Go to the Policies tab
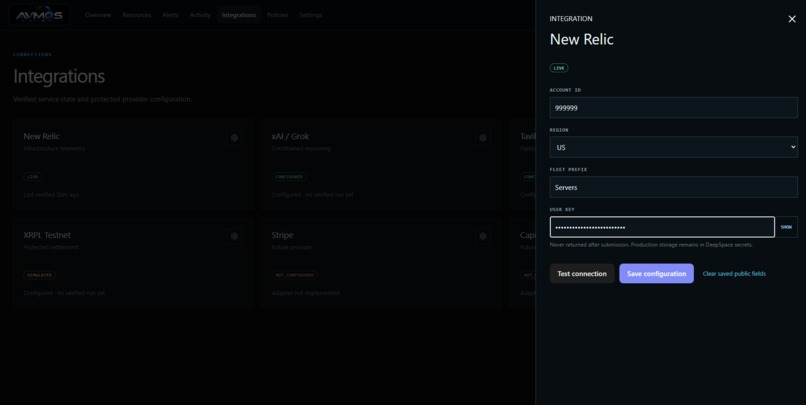Screen dimensions: 806x405 (x=277, y=15)
